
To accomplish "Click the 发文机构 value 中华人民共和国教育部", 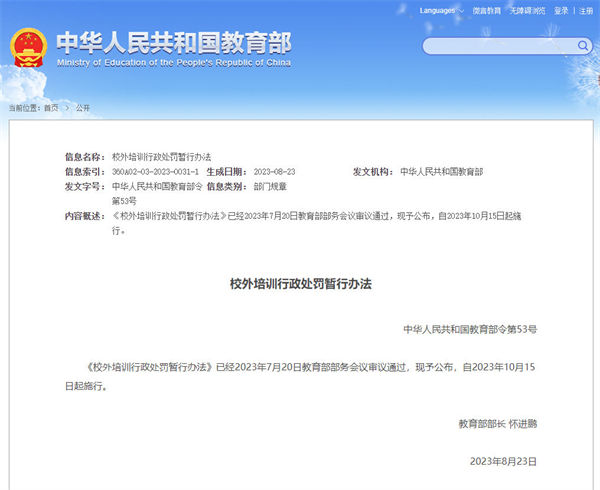I will pyautogui.click(x=442, y=172).
